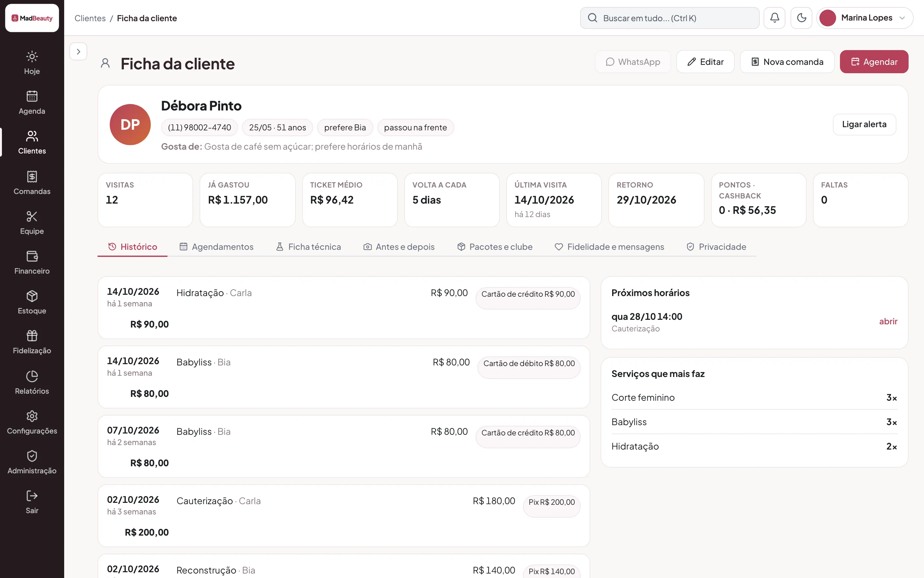
Task: Click the Editar button
Action: click(x=705, y=62)
